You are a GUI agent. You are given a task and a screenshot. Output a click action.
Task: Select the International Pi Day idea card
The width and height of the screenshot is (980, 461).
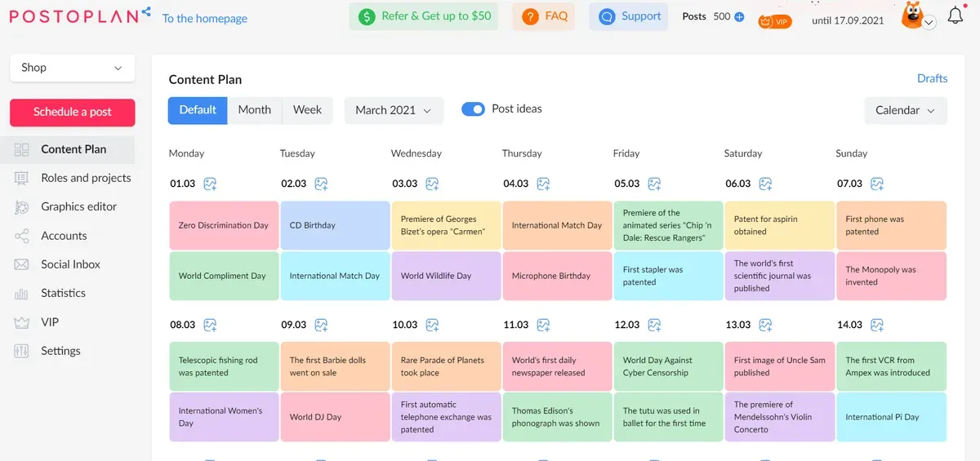click(891, 417)
